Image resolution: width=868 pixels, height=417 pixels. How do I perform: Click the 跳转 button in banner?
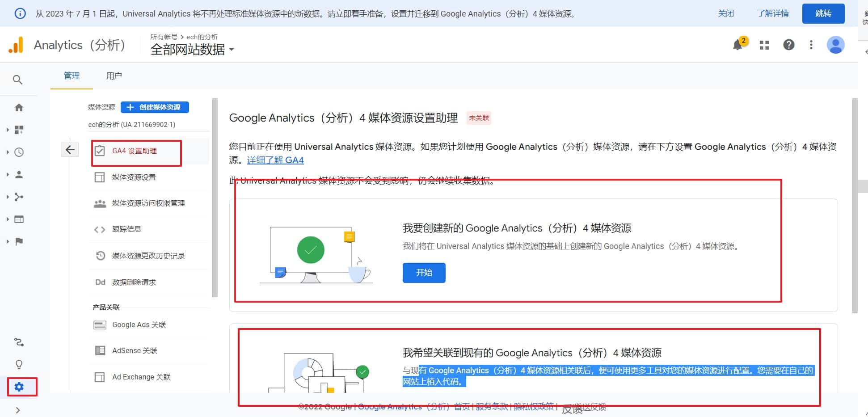coord(823,13)
